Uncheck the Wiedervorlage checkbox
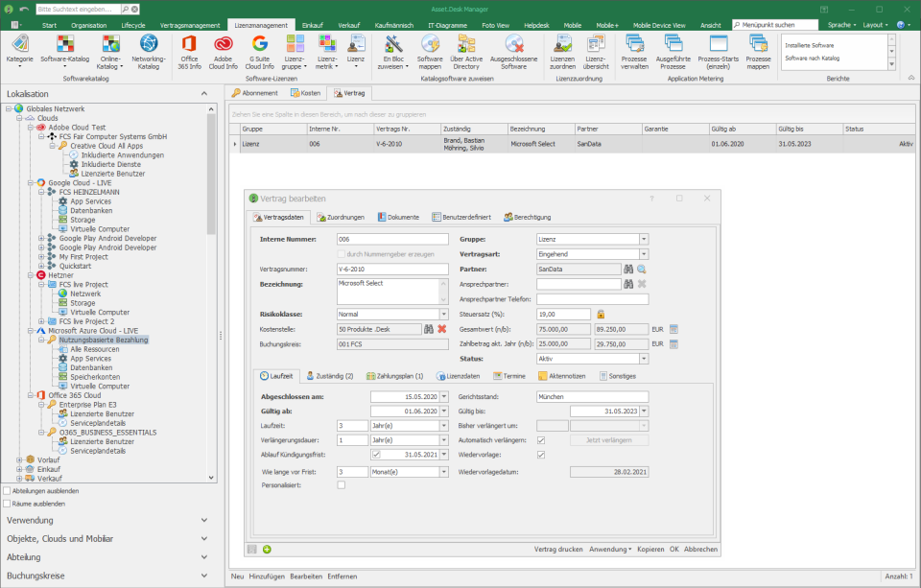 click(x=540, y=455)
